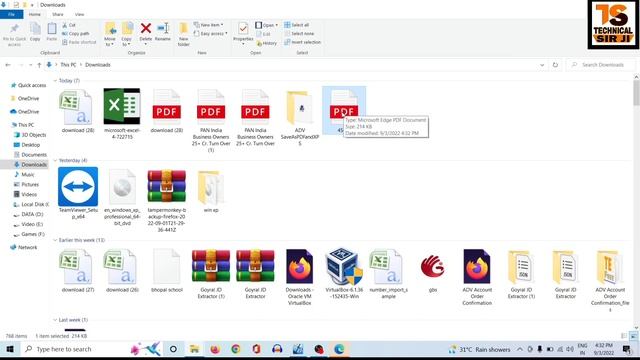
Task: Click the Paste ribbon icon
Action: tap(51, 32)
